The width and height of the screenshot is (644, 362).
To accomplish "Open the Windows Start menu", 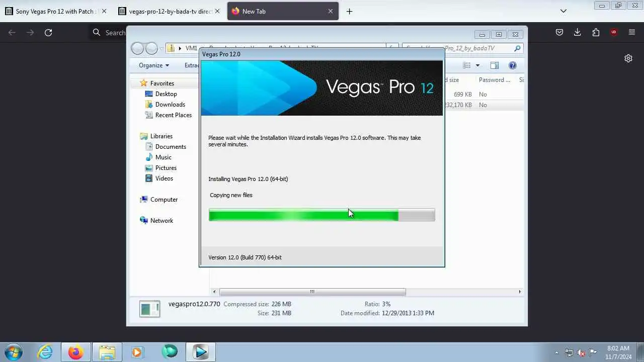I will coord(13,352).
